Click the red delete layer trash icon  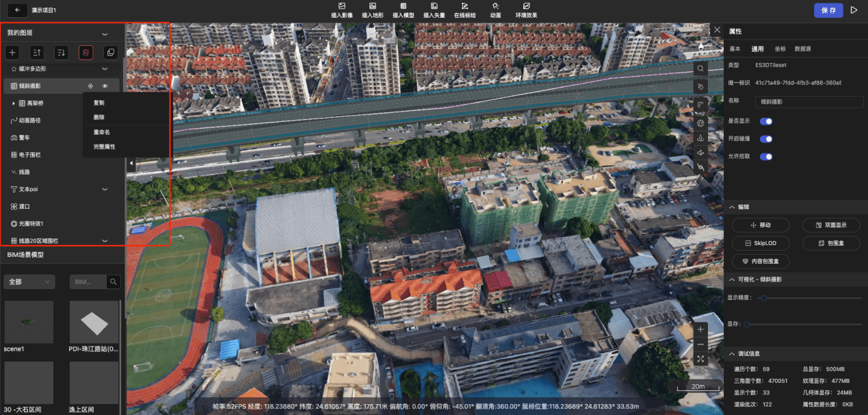coord(86,52)
